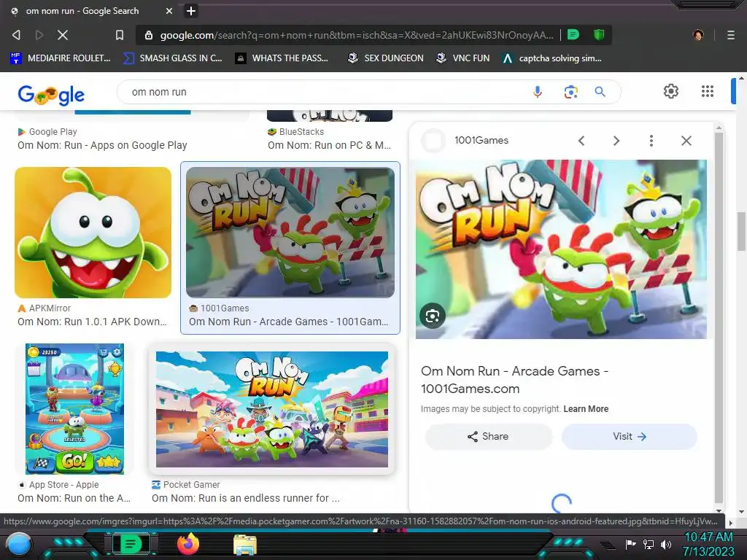Viewport: 747px width, 560px height.
Task: Click the page vertical scrollbar thumb
Action: point(742,231)
